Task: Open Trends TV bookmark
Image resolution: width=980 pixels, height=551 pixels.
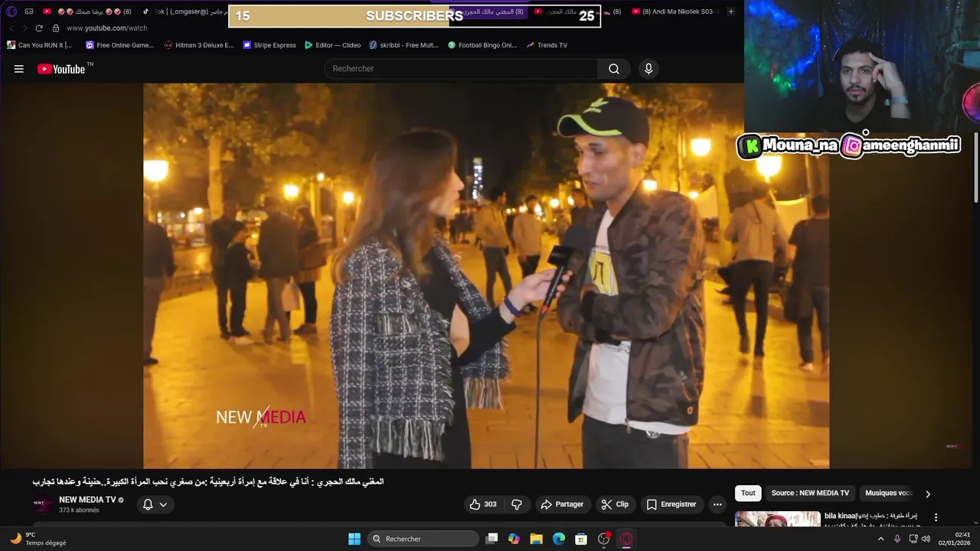Action: 547,45
